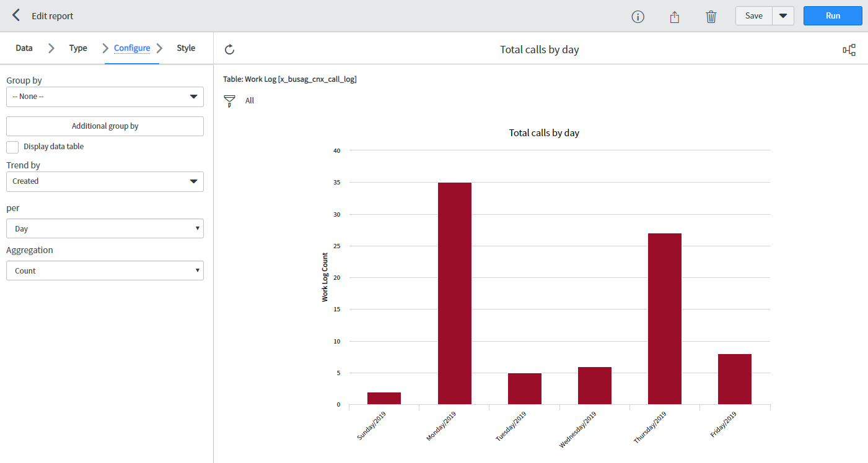868x463 pixels.
Task: Open the Trend by Created dropdown
Action: (x=105, y=181)
